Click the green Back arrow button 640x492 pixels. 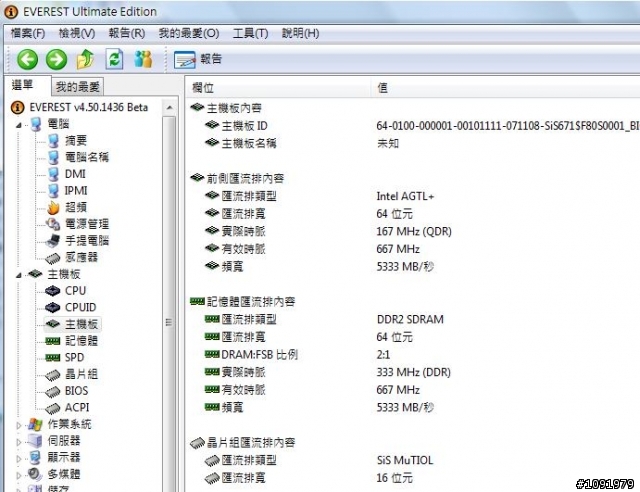(x=27, y=60)
